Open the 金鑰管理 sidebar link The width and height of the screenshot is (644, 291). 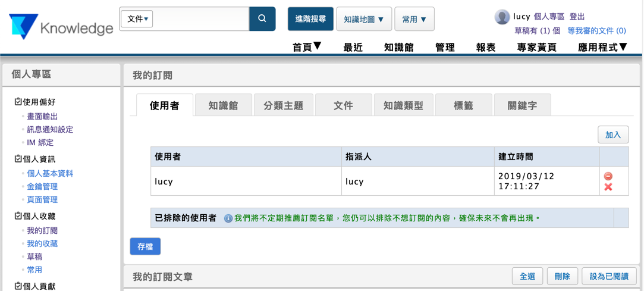(42, 186)
